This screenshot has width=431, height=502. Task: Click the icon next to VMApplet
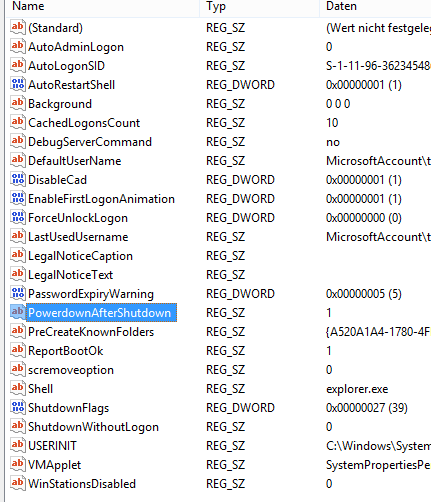tap(18, 464)
